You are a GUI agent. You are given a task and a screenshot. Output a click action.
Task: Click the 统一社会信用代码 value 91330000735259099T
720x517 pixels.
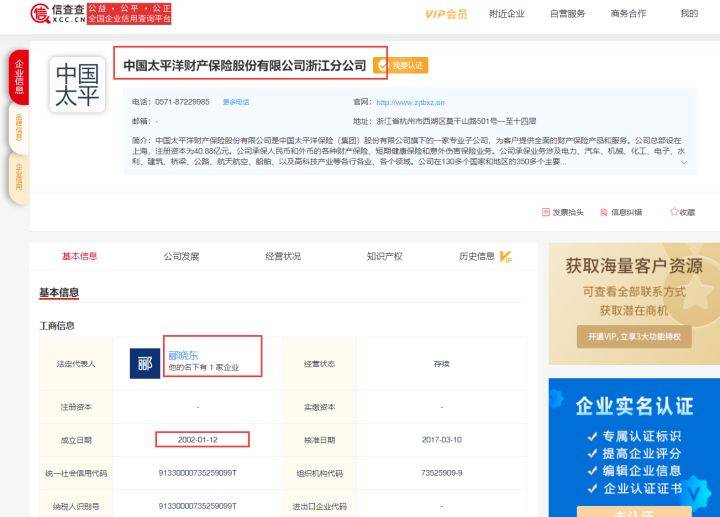[198, 472]
